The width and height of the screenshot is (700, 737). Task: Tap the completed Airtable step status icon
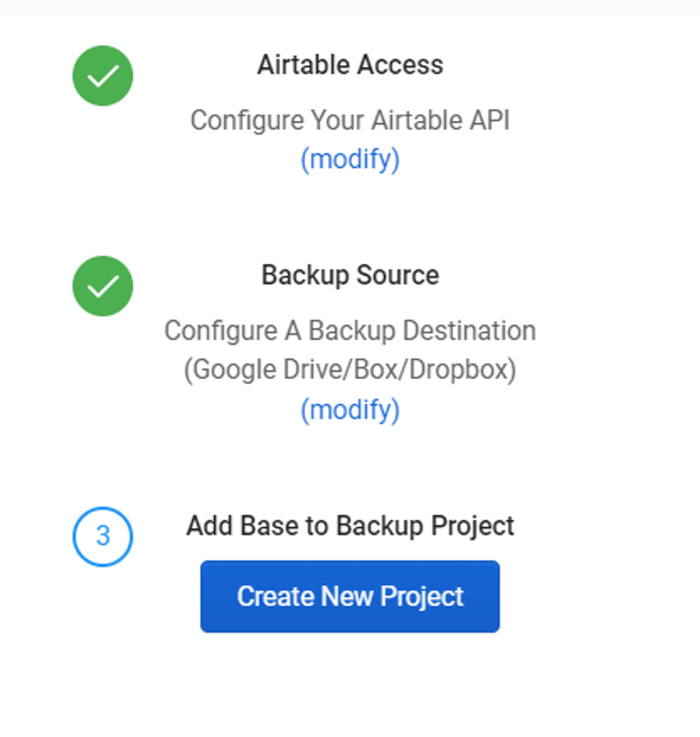tap(102, 76)
